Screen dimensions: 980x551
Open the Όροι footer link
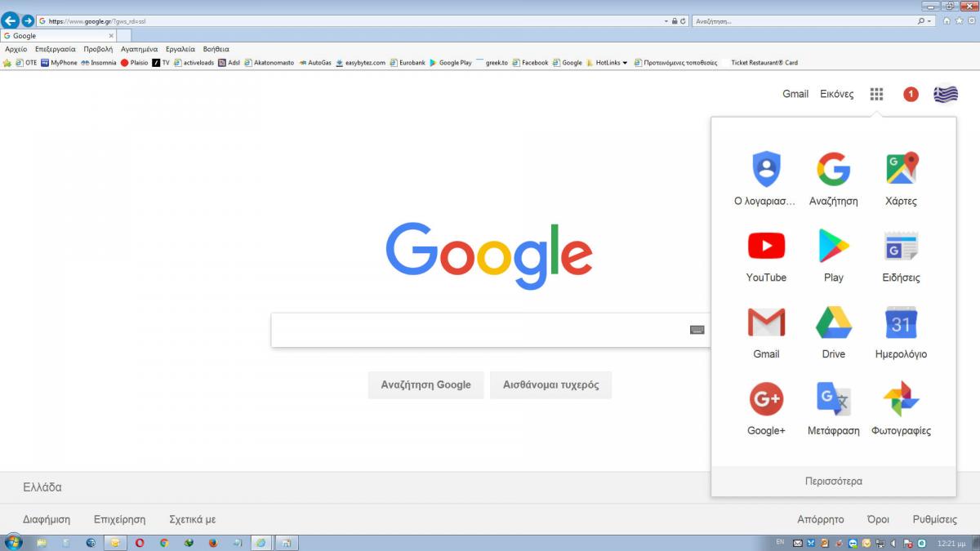(x=878, y=519)
